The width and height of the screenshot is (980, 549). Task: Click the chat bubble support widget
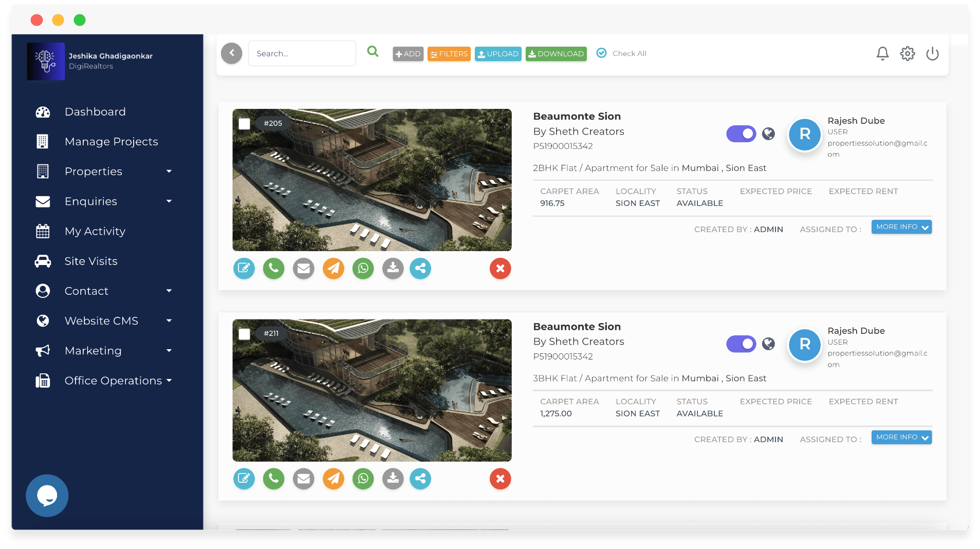(x=47, y=496)
